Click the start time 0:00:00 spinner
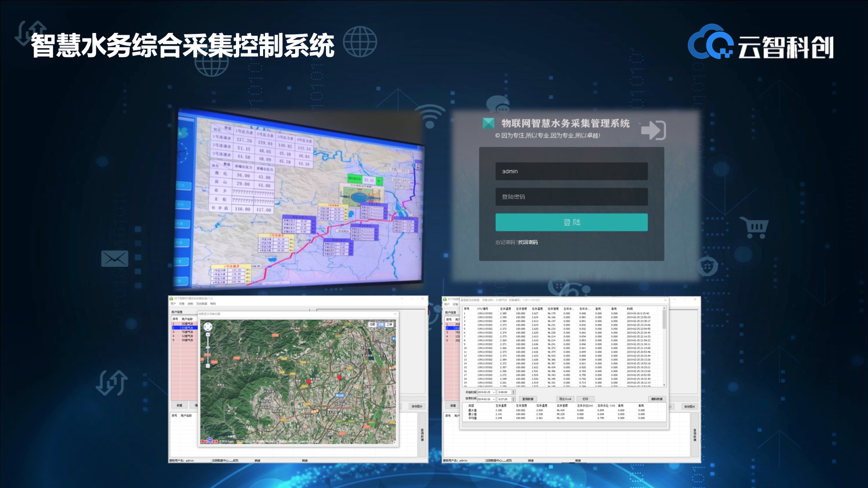Screen dimensions: 868x488 coord(514,392)
